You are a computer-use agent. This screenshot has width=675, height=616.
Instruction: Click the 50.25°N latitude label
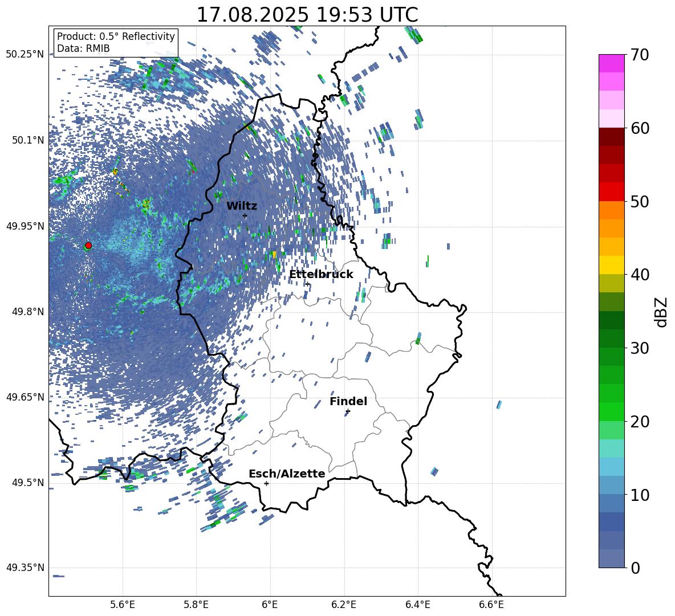(x=25, y=55)
